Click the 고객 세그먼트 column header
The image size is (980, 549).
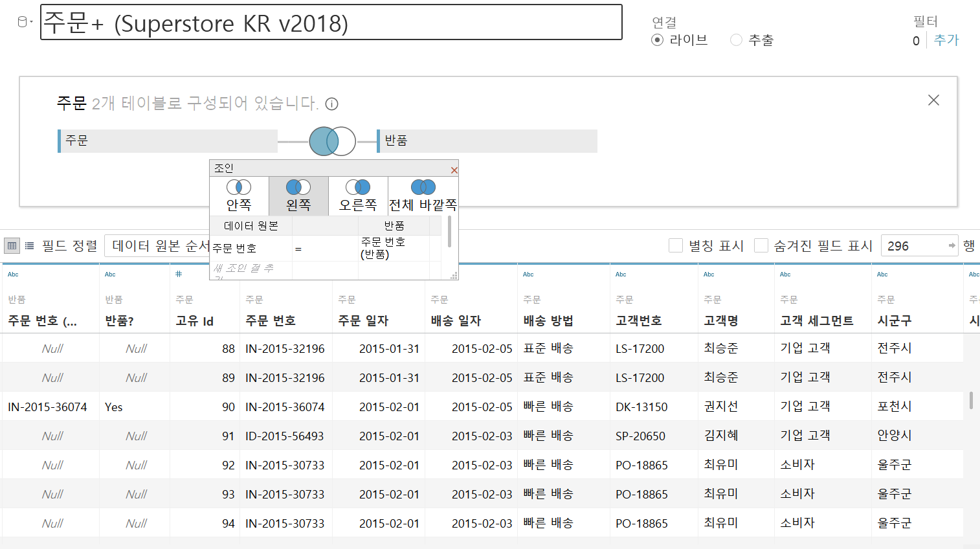pyautogui.click(x=817, y=320)
